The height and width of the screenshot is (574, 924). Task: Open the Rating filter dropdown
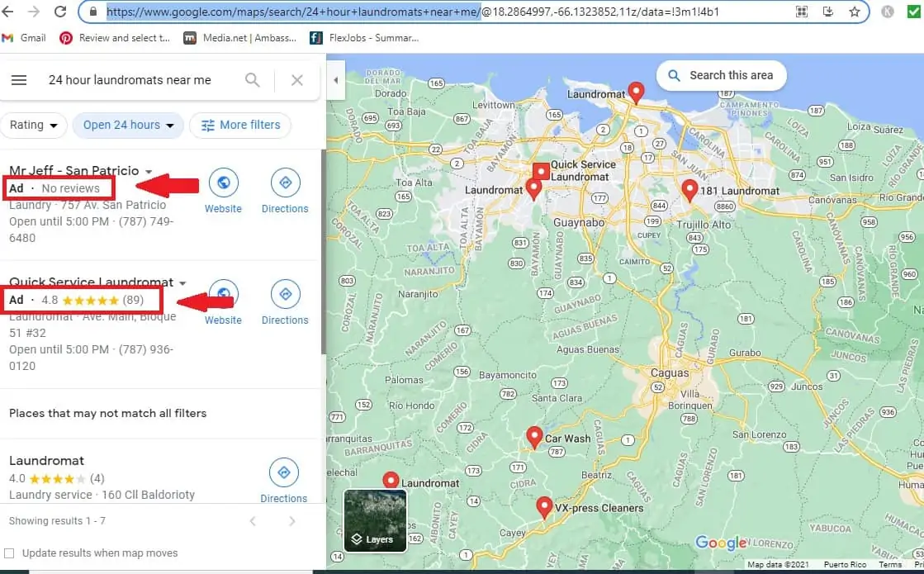click(34, 125)
